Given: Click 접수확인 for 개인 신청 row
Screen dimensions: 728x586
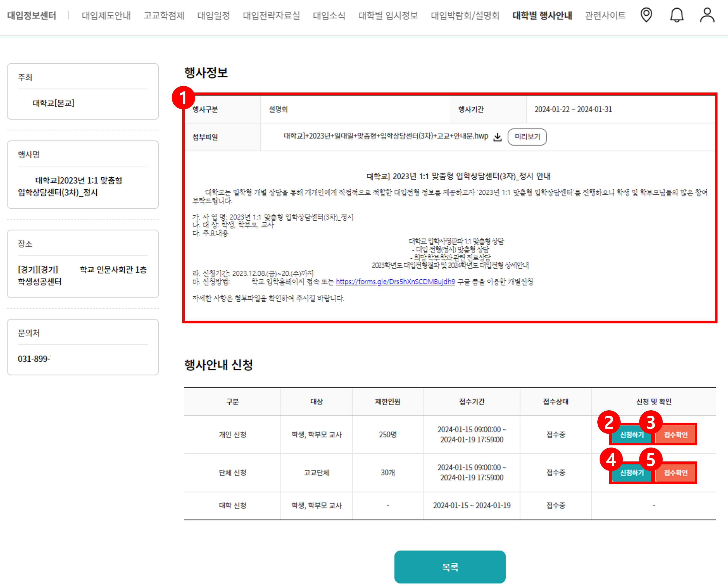Looking at the screenshot, I should 675,435.
